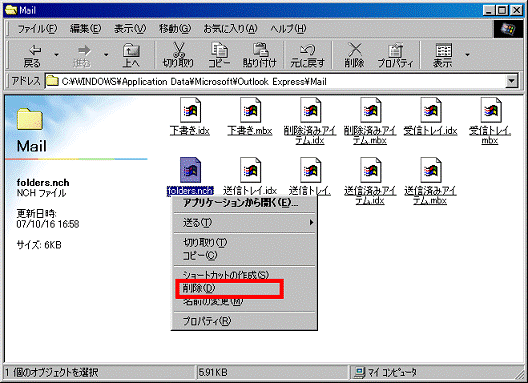
Task: Open the お気に入り(A) menu
Action: (x=230, y=29)
